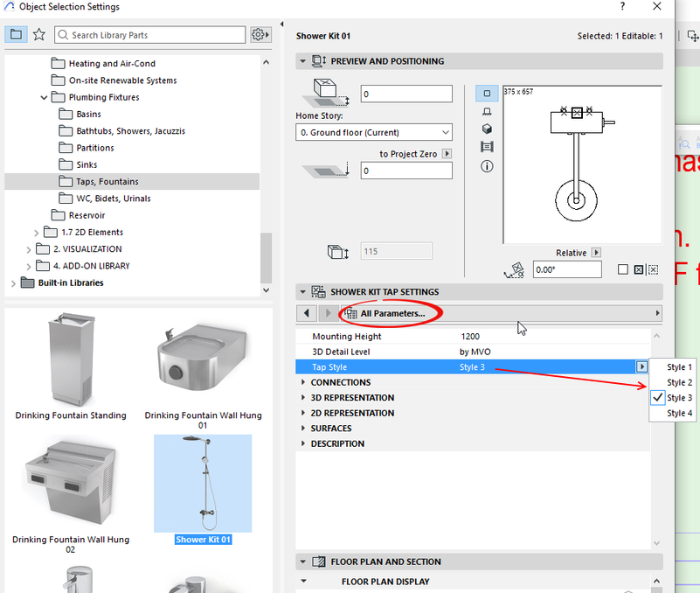Expand Built-in Libraries node

13,283
